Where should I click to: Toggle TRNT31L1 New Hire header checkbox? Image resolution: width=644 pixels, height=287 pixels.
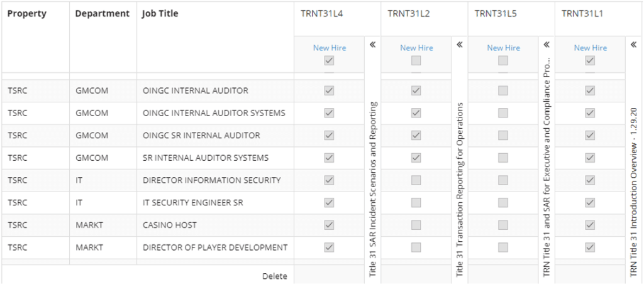590,61
